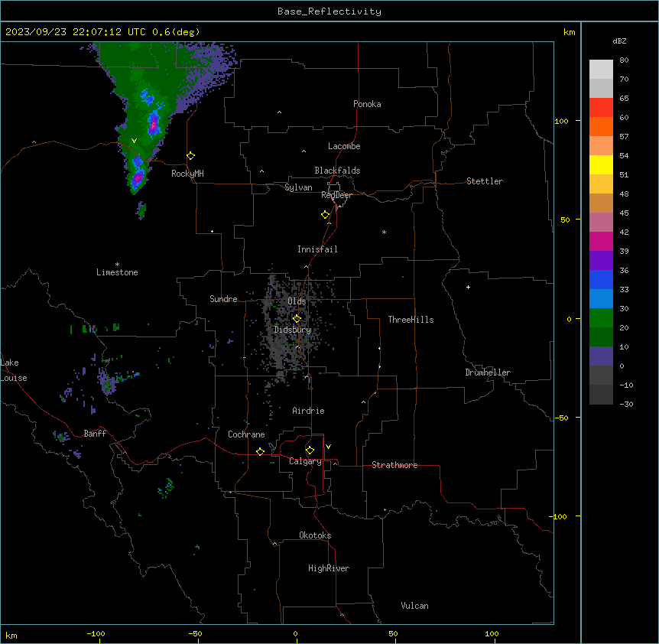This screenshot has height=644, width=659.
Task: Click the ThreeHills label
Action: pyautogui.click(x=411, y=320)
